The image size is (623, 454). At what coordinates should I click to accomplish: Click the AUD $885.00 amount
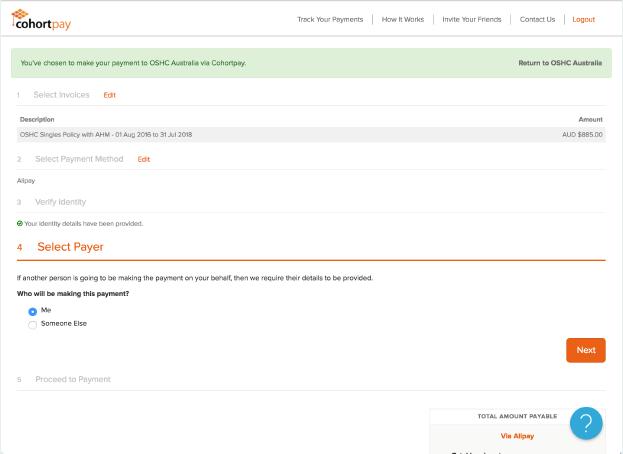pyautogui.click(x=582, y=135)
